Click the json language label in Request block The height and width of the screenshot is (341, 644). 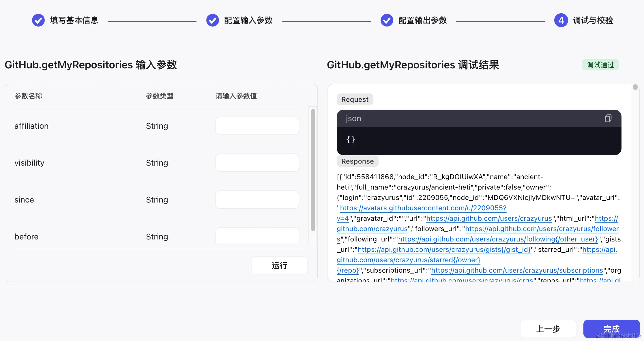[x=353, y=118]
